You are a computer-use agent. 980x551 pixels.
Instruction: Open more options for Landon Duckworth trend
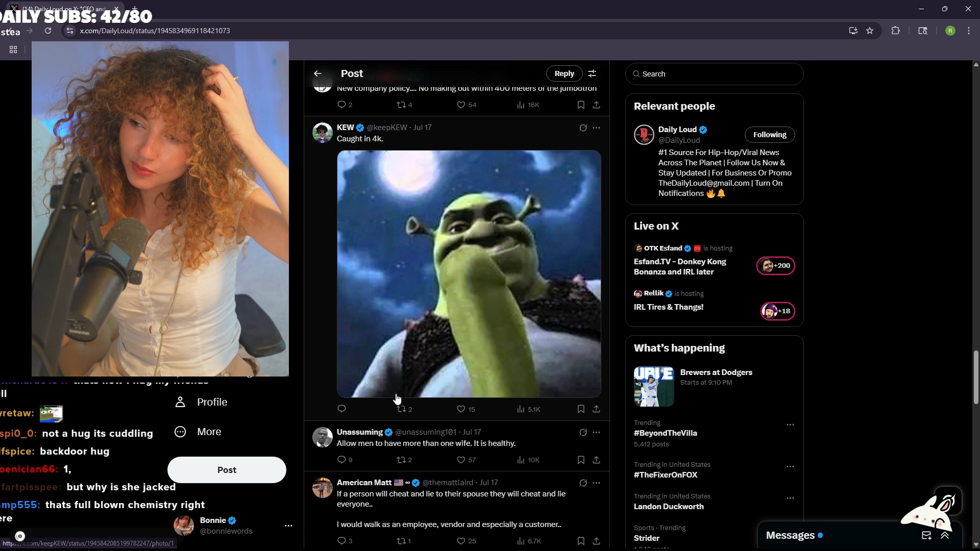pos(790,498)
